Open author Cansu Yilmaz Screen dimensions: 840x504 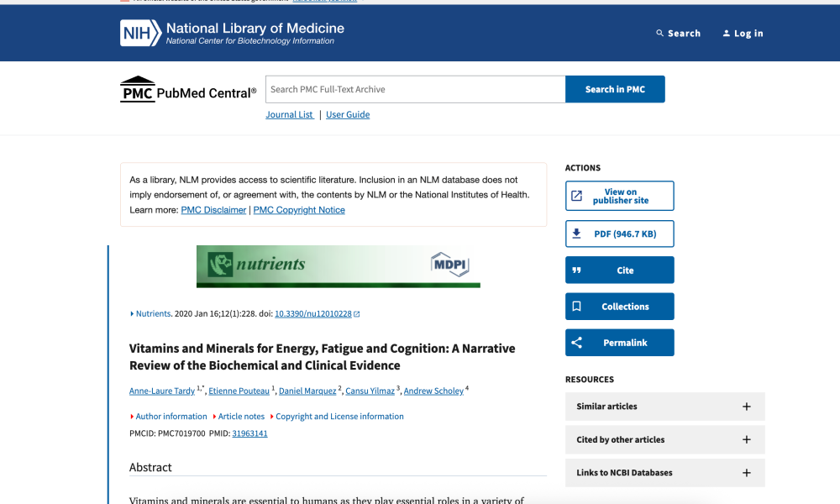pos(370,391)
